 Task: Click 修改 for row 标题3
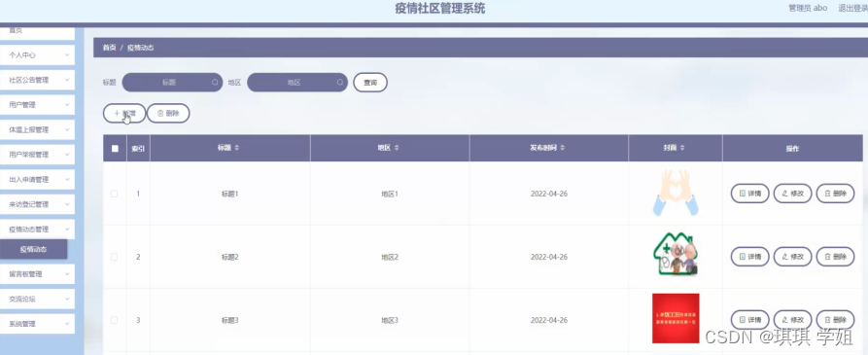pos(793,320)
